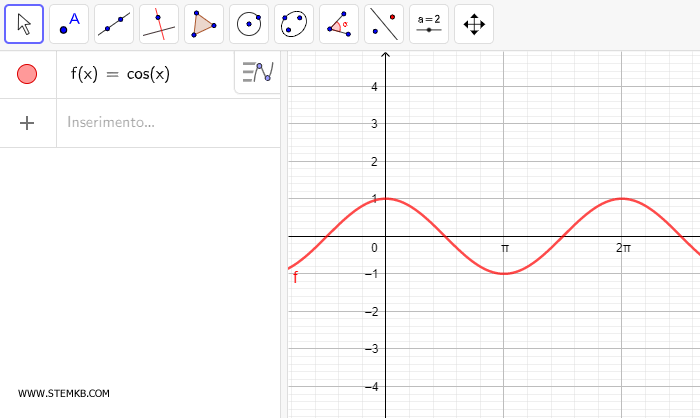Click the f label on the graph
This screenshot has width=700, height=418.
[x=295, y=278]
